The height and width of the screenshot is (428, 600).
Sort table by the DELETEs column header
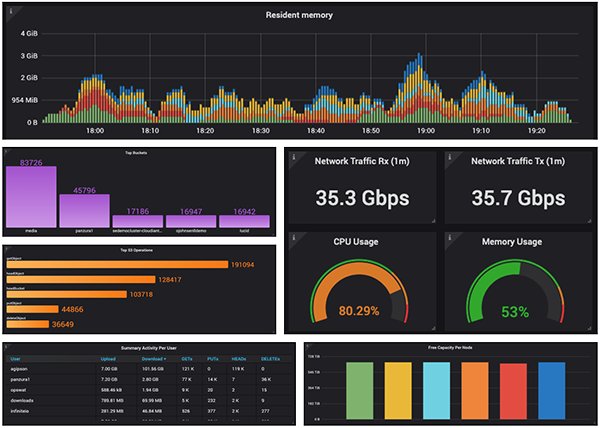(270, 359)
